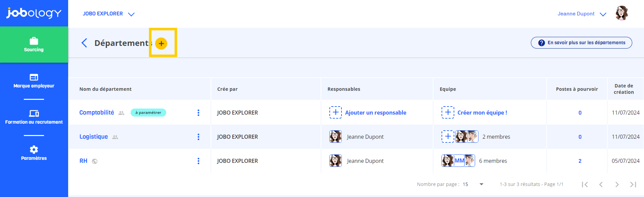Viewport: 644px width, 197px height.
Task: Open En savoir plus sur les départements
Action: (581, 43)
